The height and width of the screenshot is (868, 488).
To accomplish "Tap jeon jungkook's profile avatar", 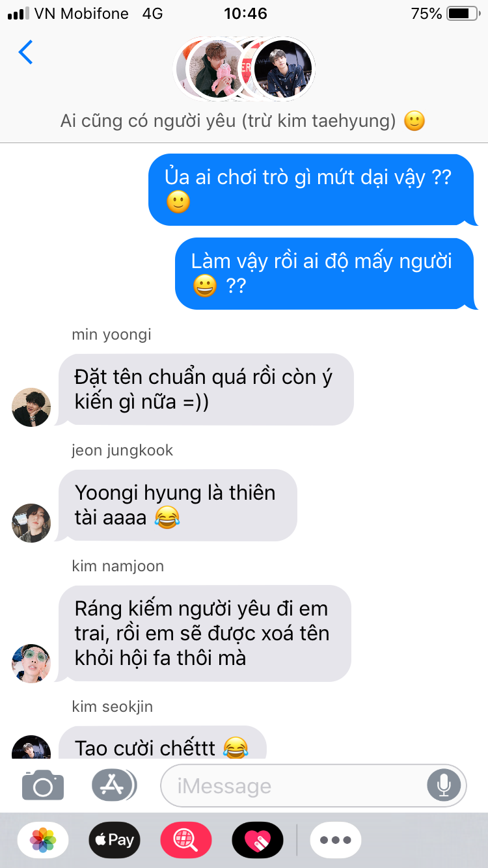I will tap(31, 522).
